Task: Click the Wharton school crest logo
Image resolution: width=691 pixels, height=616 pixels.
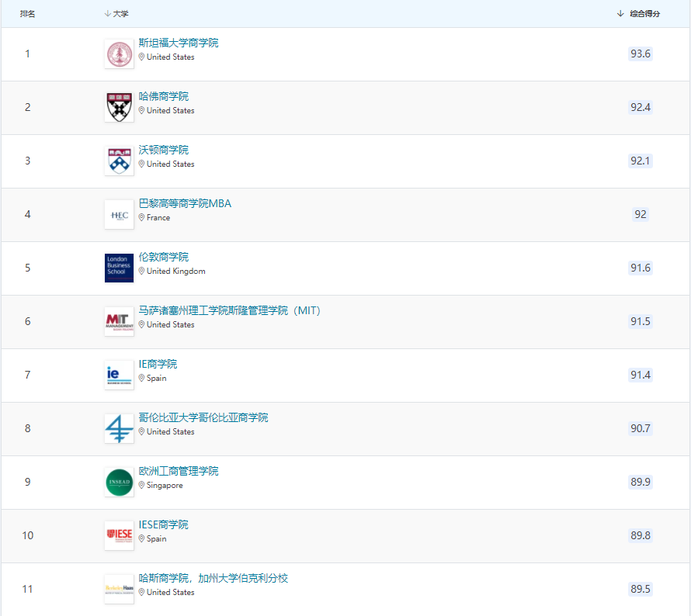Action: (x=119, y=161)
